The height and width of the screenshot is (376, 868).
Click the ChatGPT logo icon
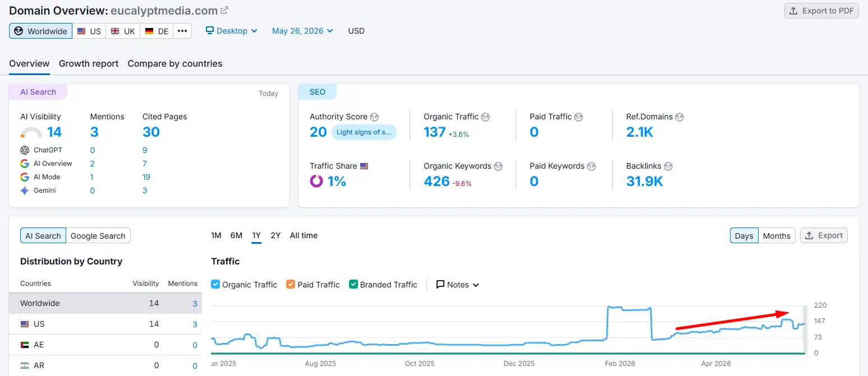click(25, 150)
